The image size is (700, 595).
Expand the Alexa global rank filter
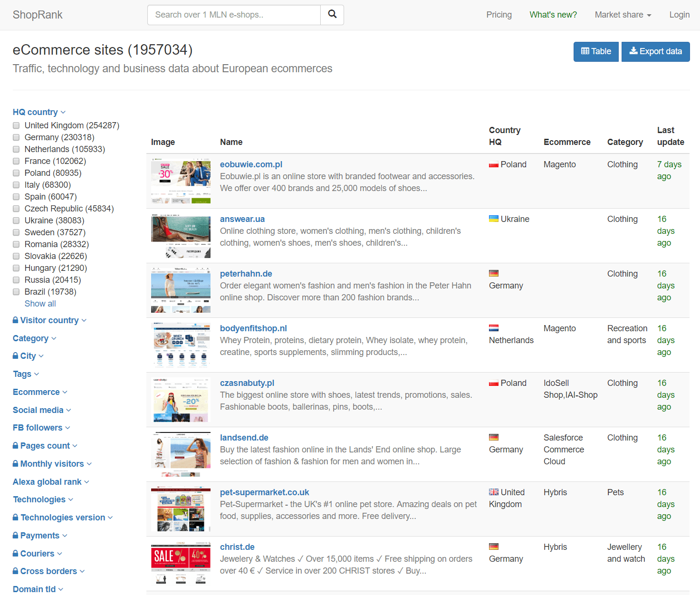pyautogui.click(x=51, y=482)
